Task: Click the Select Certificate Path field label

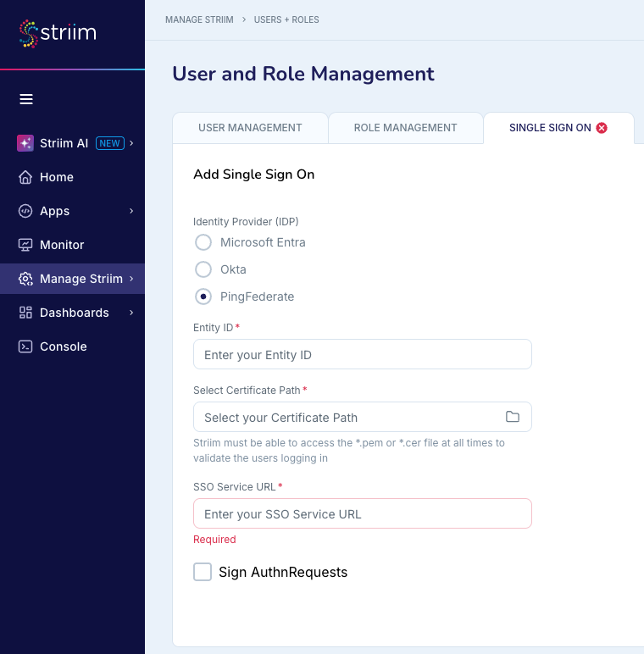Action: (247, 390)
